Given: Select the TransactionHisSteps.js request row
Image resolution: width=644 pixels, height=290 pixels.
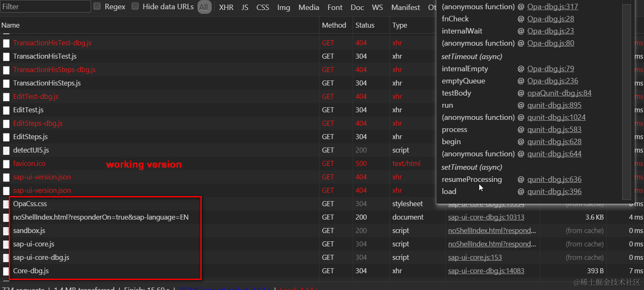Looking at the screenshot, I should 47,83.
